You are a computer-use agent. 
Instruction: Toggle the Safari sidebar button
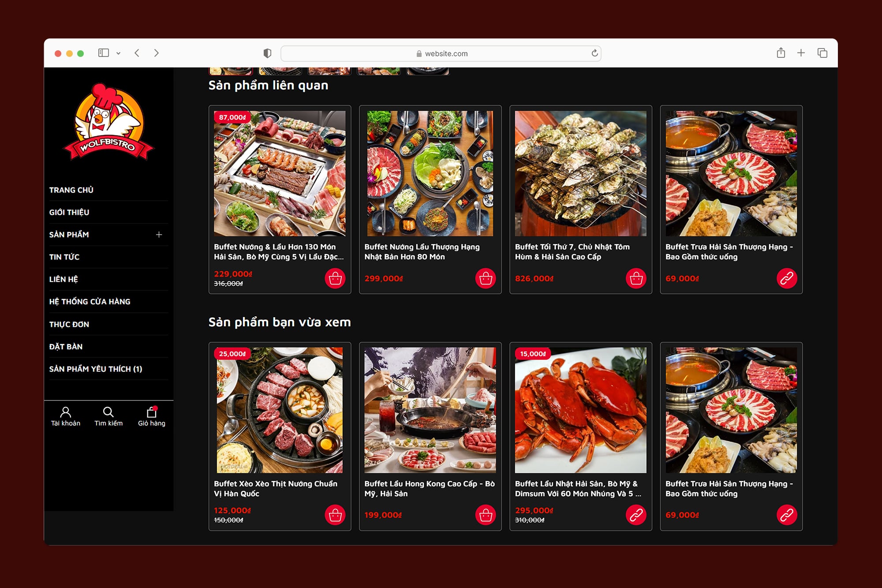[x=103, y=53]
